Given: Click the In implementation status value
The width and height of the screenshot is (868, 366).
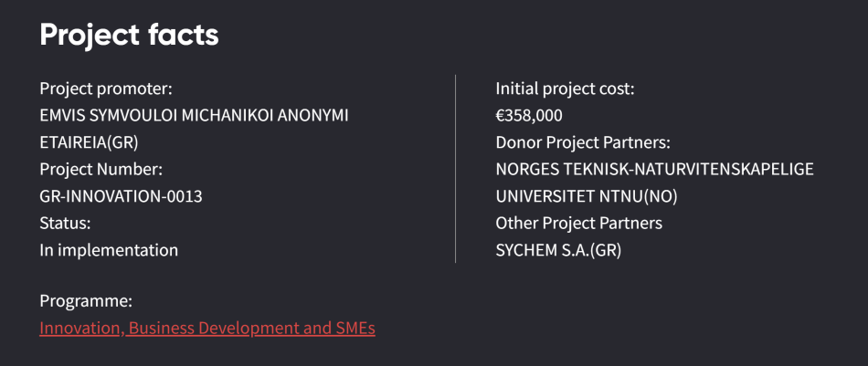Looking at the screenshot, I should click(109, 250).
